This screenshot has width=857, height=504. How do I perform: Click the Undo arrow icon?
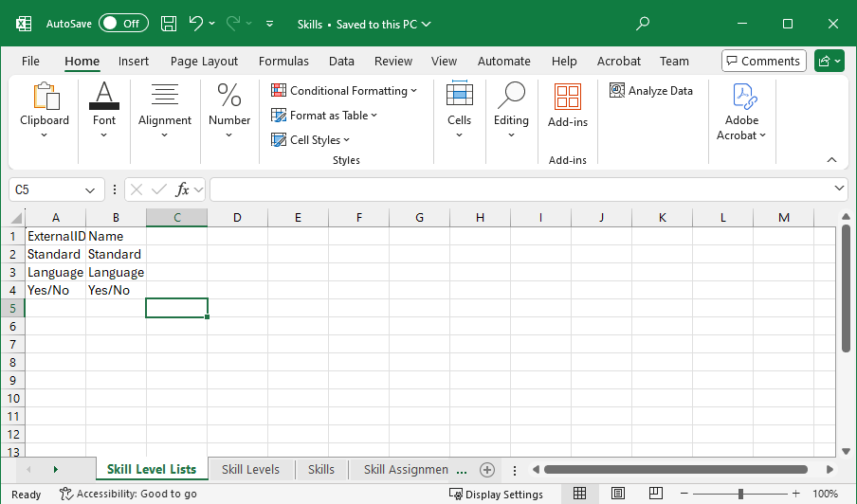[196, 24]
